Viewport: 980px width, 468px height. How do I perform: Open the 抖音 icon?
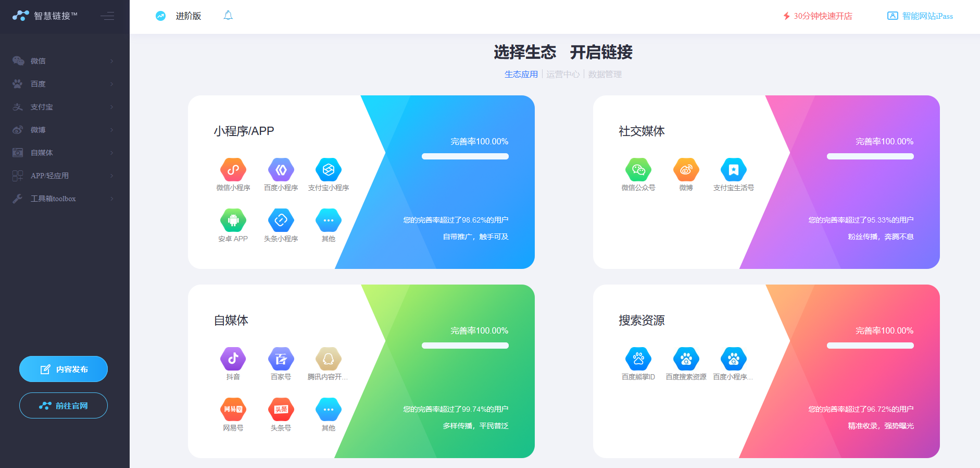(233, 359)
